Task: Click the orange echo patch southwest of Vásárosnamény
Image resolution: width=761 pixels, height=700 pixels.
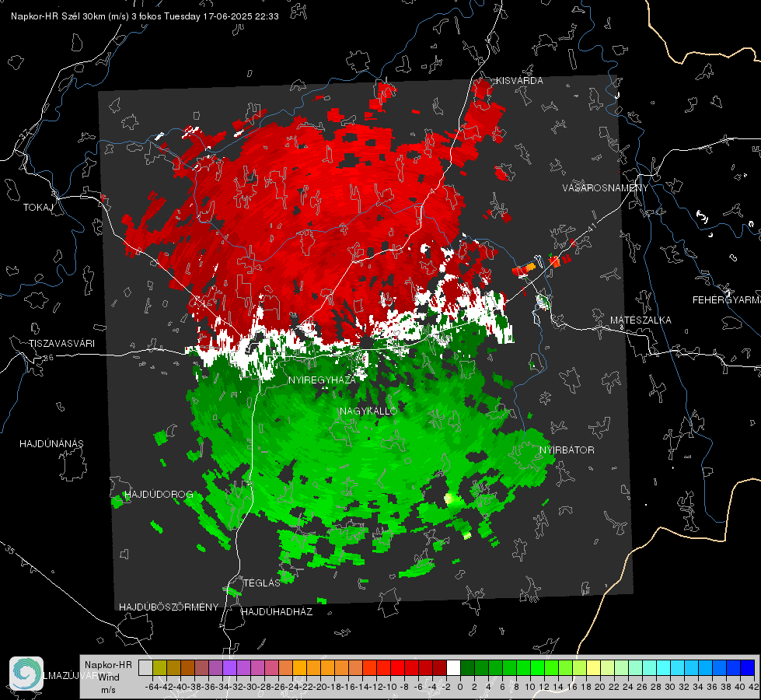Action: [529, 268]
